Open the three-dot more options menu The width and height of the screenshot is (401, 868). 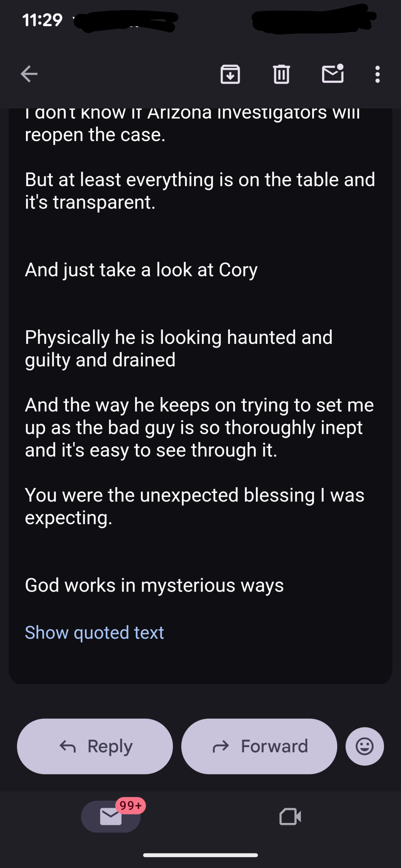point(377,74)
